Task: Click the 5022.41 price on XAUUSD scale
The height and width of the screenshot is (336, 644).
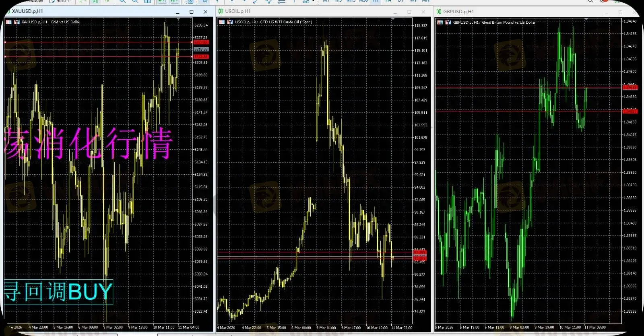Action: tap(201, 311)
